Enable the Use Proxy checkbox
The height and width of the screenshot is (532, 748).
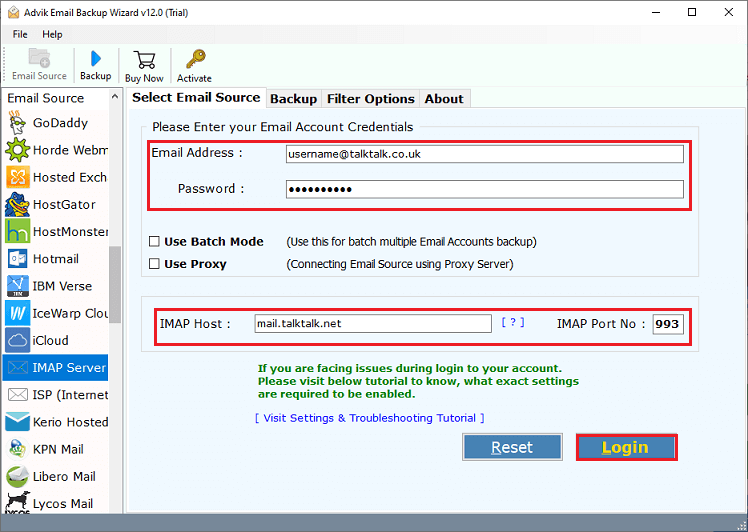click(x=154, y=264)
